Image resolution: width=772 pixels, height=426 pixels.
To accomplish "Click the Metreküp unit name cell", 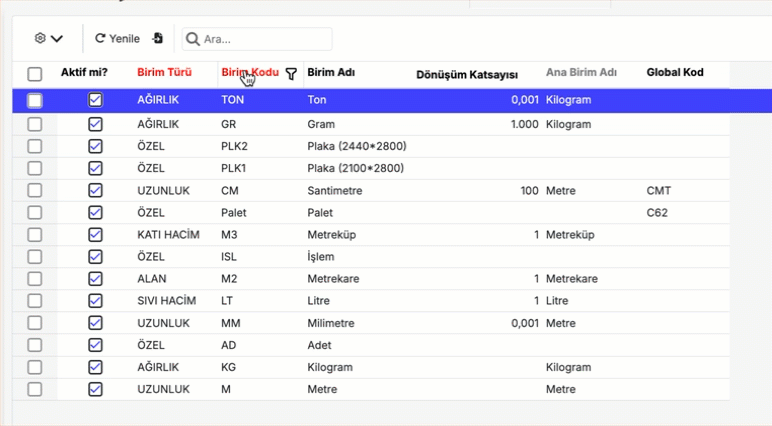I will [331, 234].
